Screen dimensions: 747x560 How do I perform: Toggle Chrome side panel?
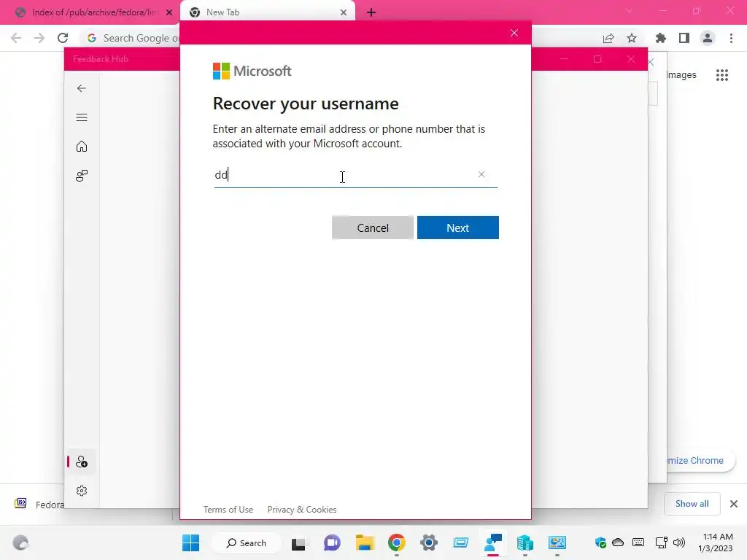click(x=684, y=38)
